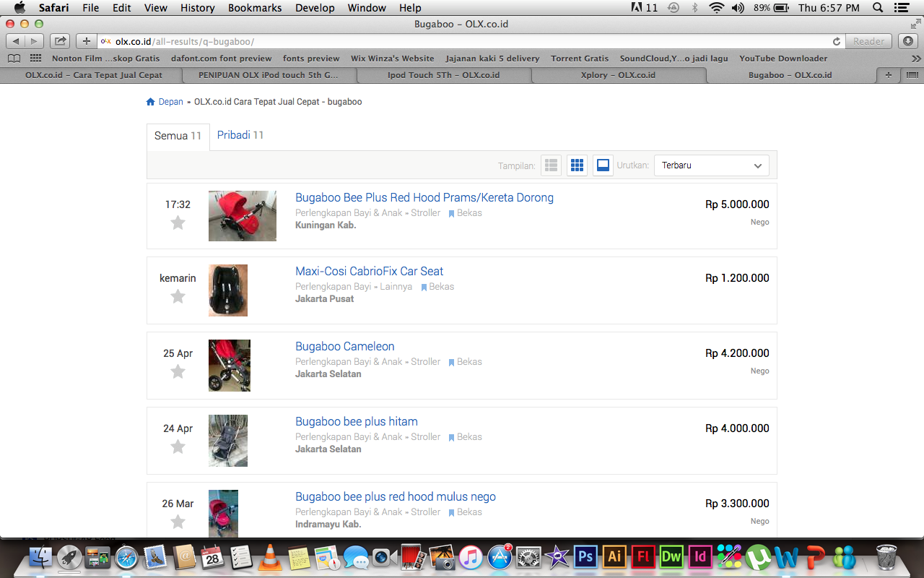Add a new tab with the tab bar plus
924x578 pixels.
click(888, 75)
